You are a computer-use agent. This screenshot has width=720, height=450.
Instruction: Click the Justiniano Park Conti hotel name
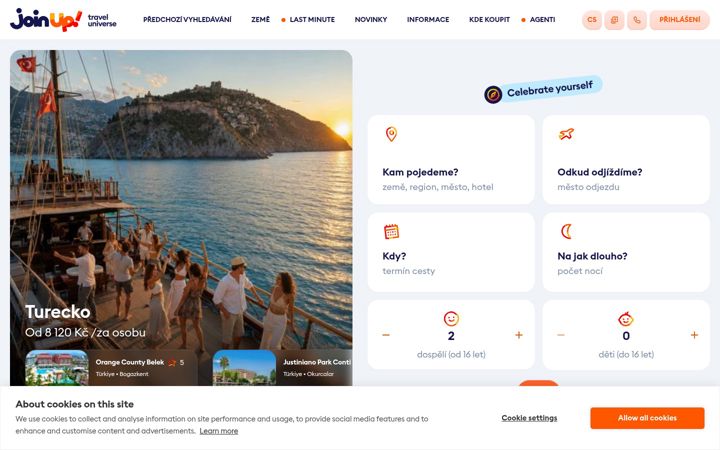(x=317, y=362)
